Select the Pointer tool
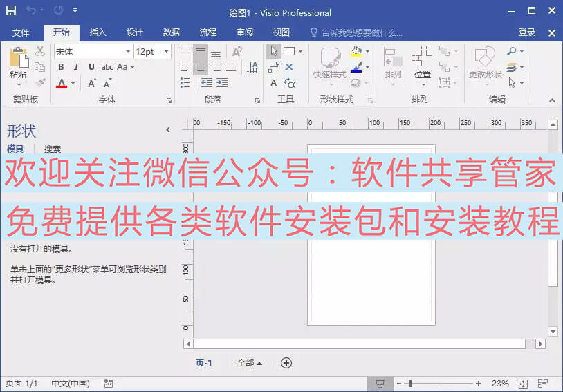The width and height of the screenshot is (563, 392). pyautogui.click(x=274, y=51)
